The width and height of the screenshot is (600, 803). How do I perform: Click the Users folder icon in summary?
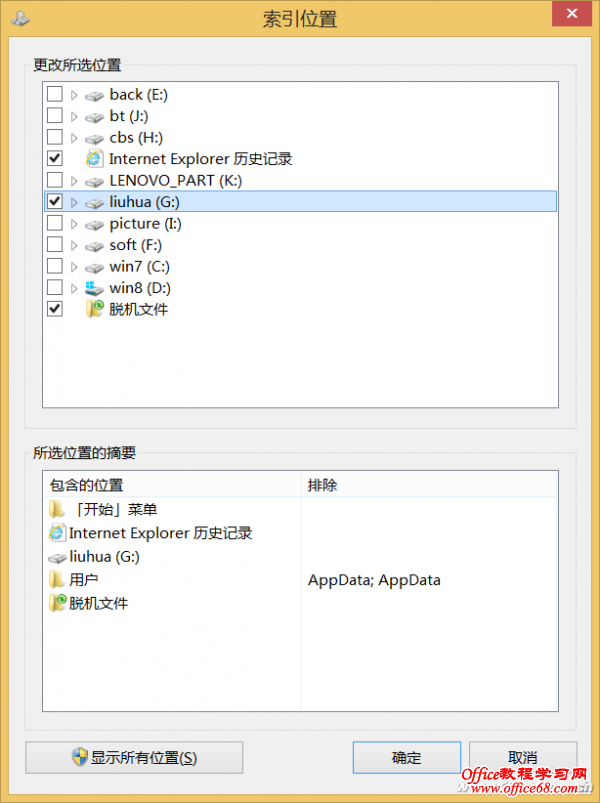point(58,580)
